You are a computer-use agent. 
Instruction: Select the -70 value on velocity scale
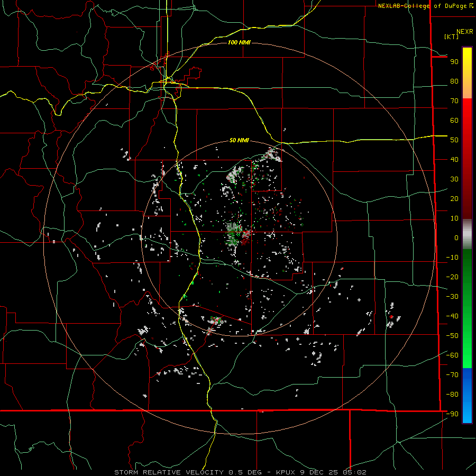click(x=452, y=375)
